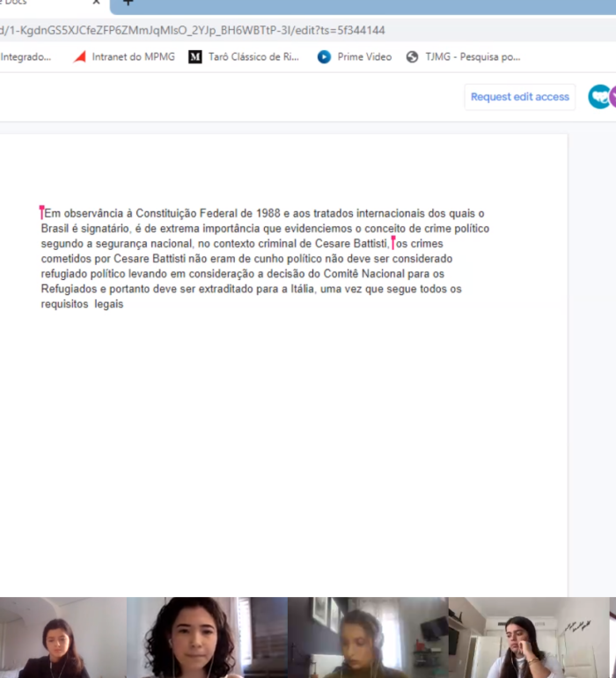The width and height of the screenshot is (616, 678).
Task: Select the first participant video tile
Action: click(62, 637)
